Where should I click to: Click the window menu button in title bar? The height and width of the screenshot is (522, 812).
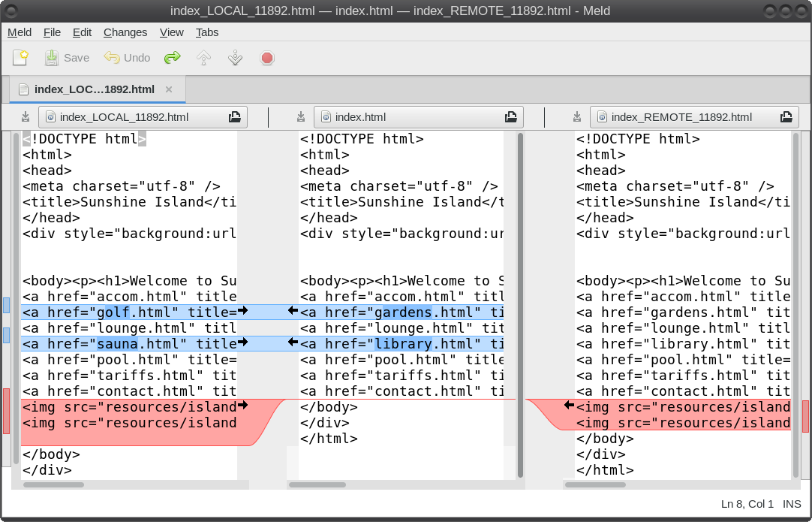point(11,11)
